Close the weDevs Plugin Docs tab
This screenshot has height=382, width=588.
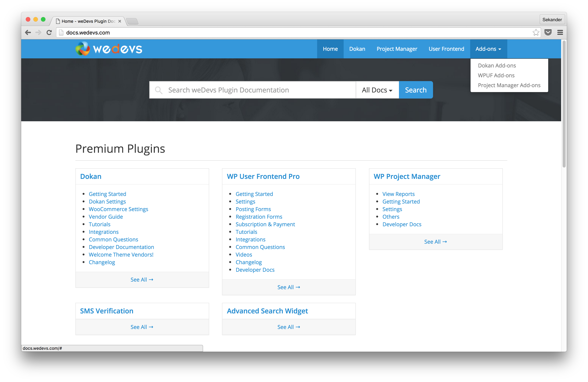(x=120, y=21)
